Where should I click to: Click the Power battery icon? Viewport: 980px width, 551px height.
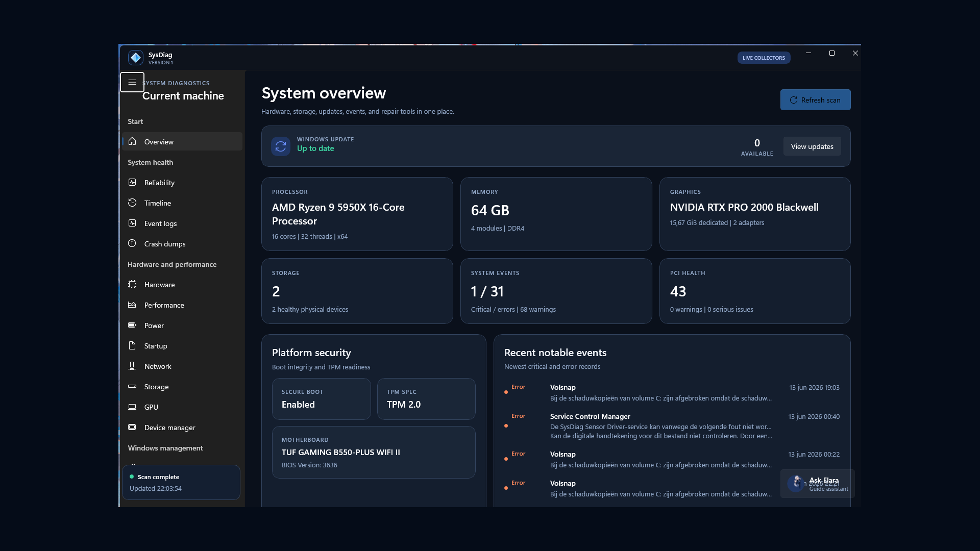pos(132,325)
